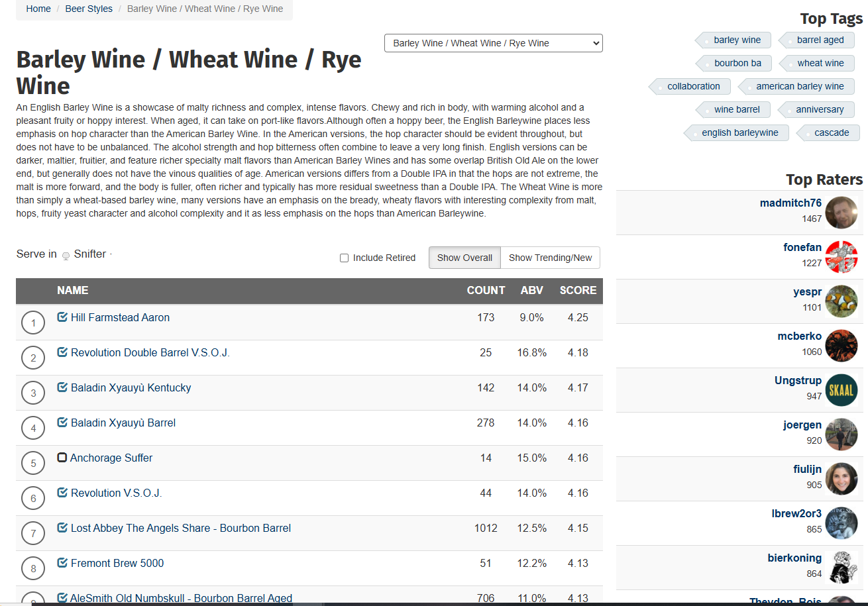Open the barrel aged tag
Image resolution: width=868 pixels, height=606 pixels.
click(x=820, y=40)
